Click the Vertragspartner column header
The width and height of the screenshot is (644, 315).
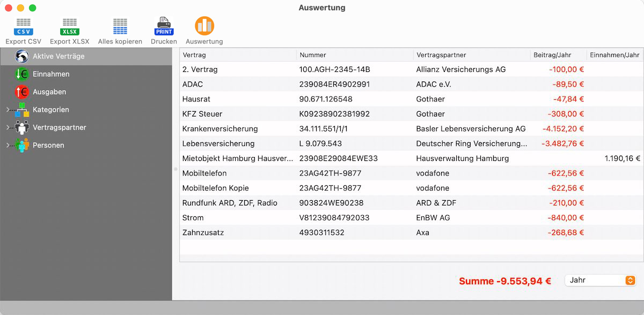(471, 55)
